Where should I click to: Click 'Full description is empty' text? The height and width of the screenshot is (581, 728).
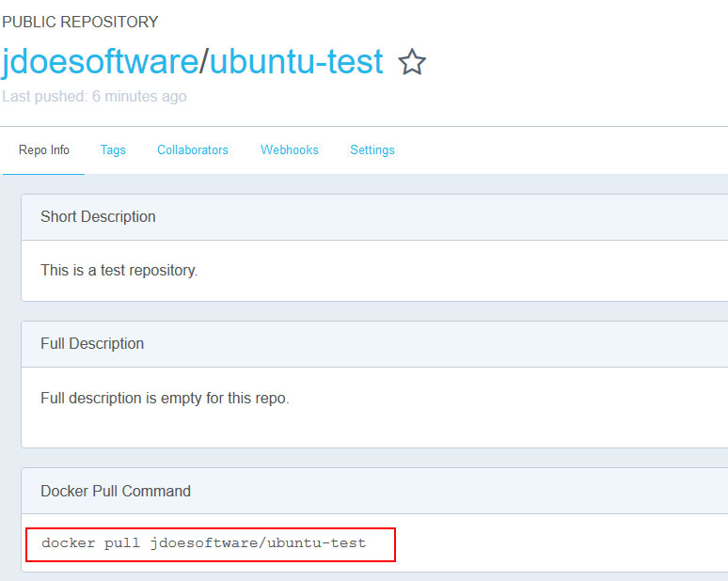tap(165, 399)
